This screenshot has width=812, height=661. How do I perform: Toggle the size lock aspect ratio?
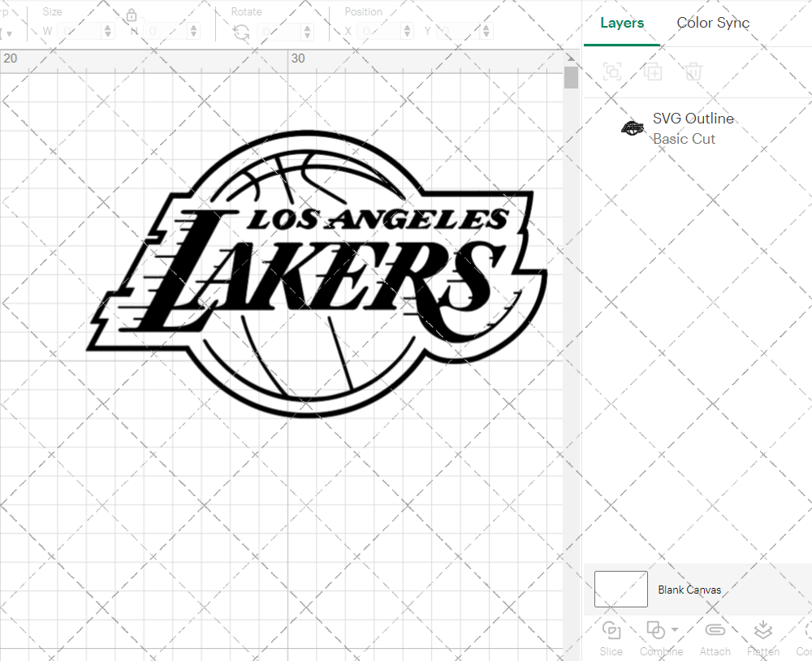click(132, 15)
